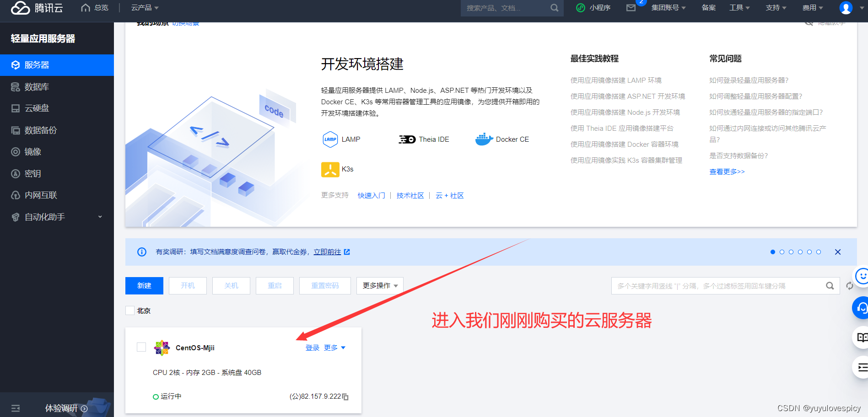
Task: Click the 新建 button
Action: point(144,286)
